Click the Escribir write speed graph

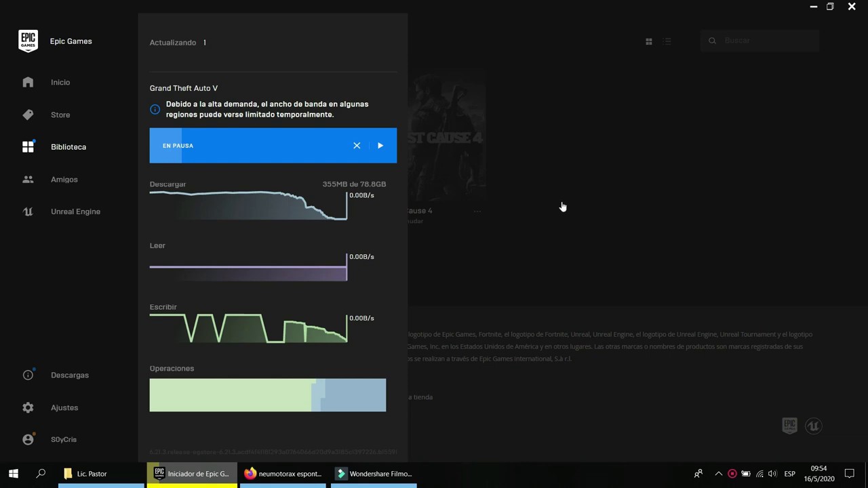[248, 328]
